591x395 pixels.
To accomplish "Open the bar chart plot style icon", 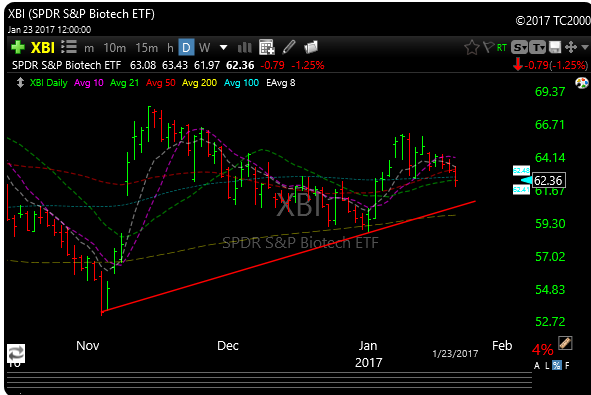I will [x=245, y=47].
